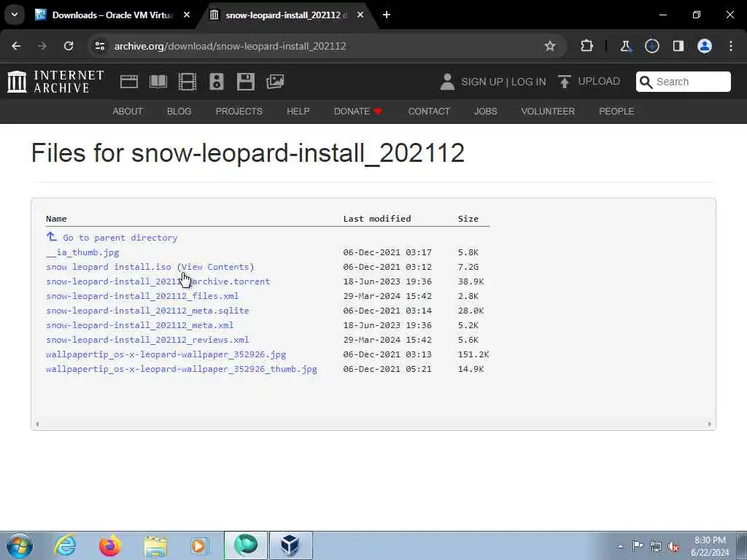Click View Contents of the iso
Image resolution: width=747 pixels, height=560 pixels.
[x=215, y=267]
